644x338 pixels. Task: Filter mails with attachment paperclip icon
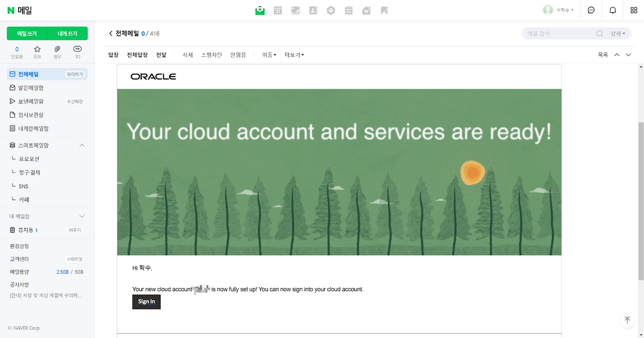pyautogui.click(x=57, y=51)
